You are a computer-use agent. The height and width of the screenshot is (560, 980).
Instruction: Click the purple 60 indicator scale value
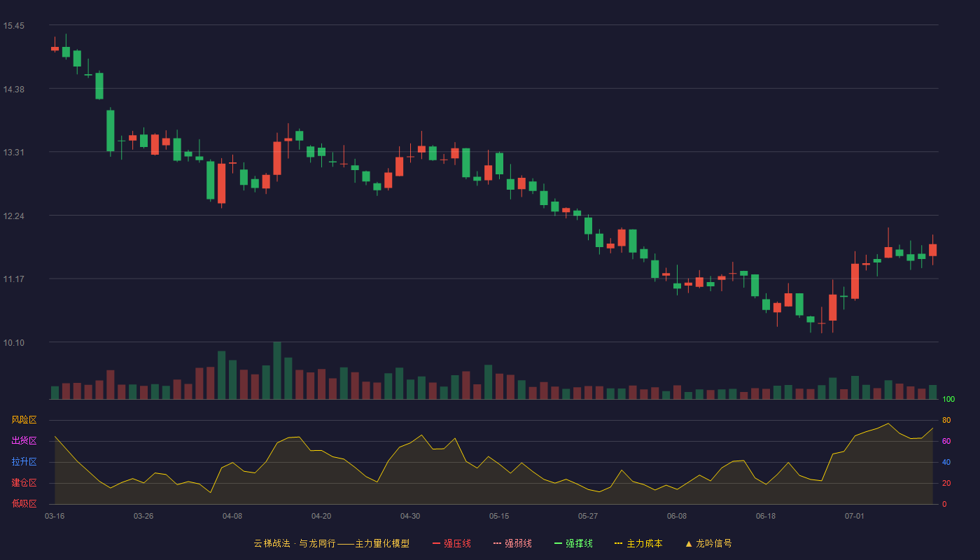click(946, 441)
